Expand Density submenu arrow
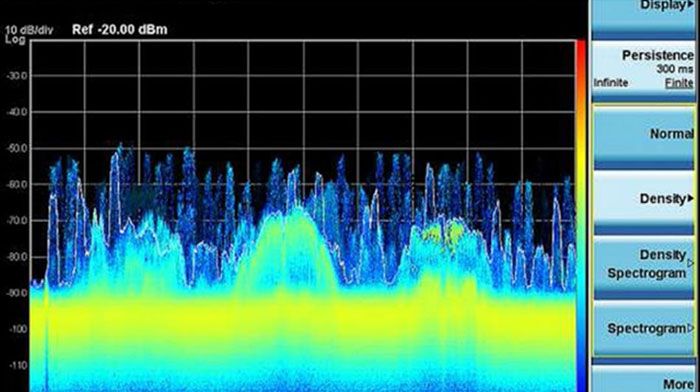700x392 pixels. click(691, 198)
